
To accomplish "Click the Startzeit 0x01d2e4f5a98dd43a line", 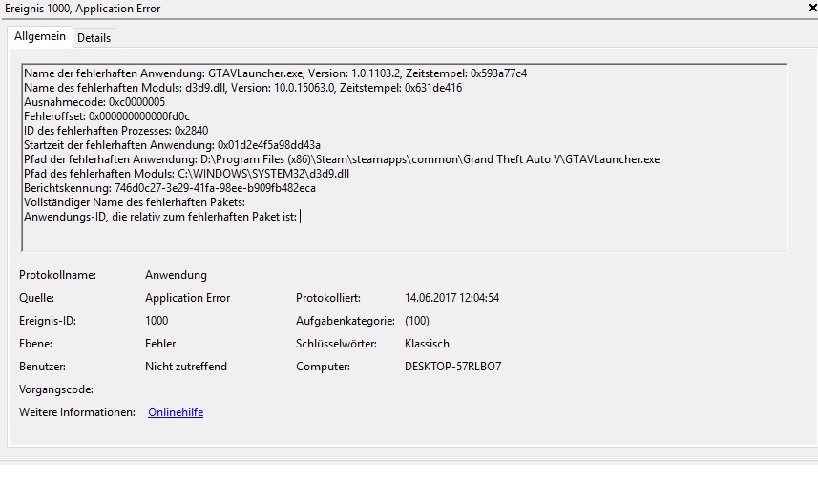I will tap(172, 145).
